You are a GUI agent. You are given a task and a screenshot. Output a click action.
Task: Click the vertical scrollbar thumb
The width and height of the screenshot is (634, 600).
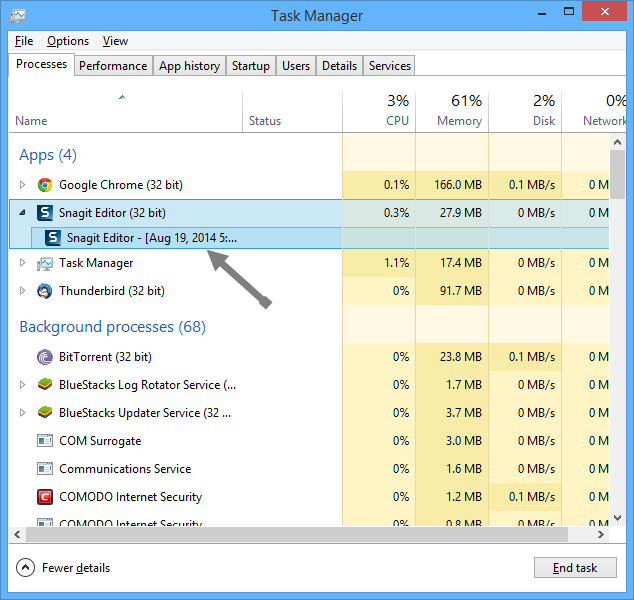click(x=617, y=175)
